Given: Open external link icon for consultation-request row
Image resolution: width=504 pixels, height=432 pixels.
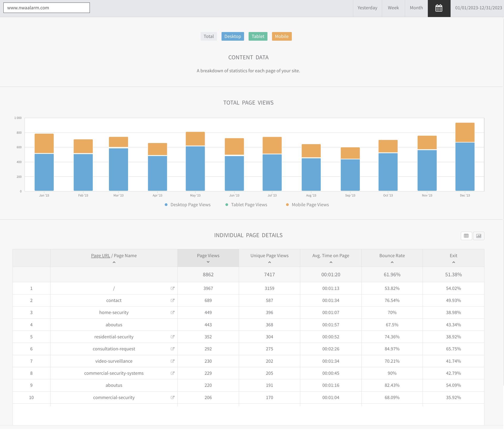Looking at the screenshot, I should [x=172, y=349].
